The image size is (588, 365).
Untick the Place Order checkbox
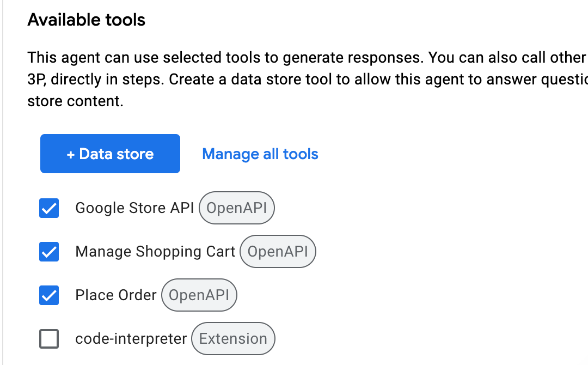click(x=49, y=295)
